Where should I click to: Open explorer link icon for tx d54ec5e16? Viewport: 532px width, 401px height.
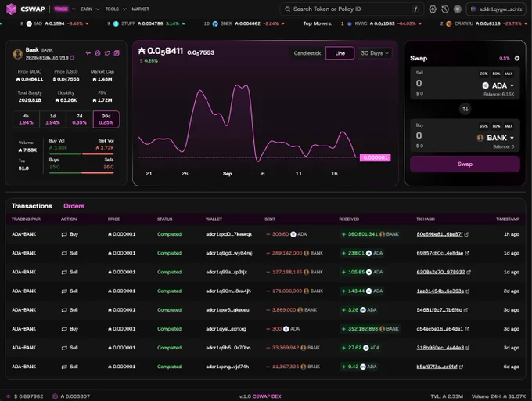467,329
